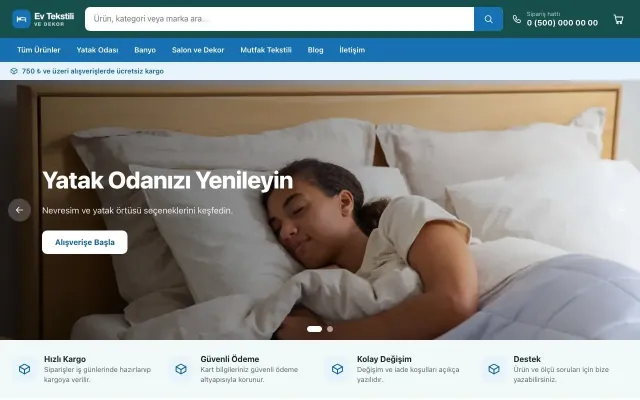Click the Destek box icon
The height and width of the screenshot is (400, 640).
click(x=494, y=369)
